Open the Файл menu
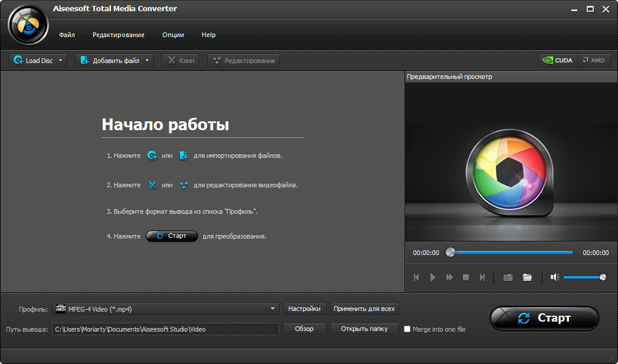This screenshot has height=364, width=618. (67, 35)
